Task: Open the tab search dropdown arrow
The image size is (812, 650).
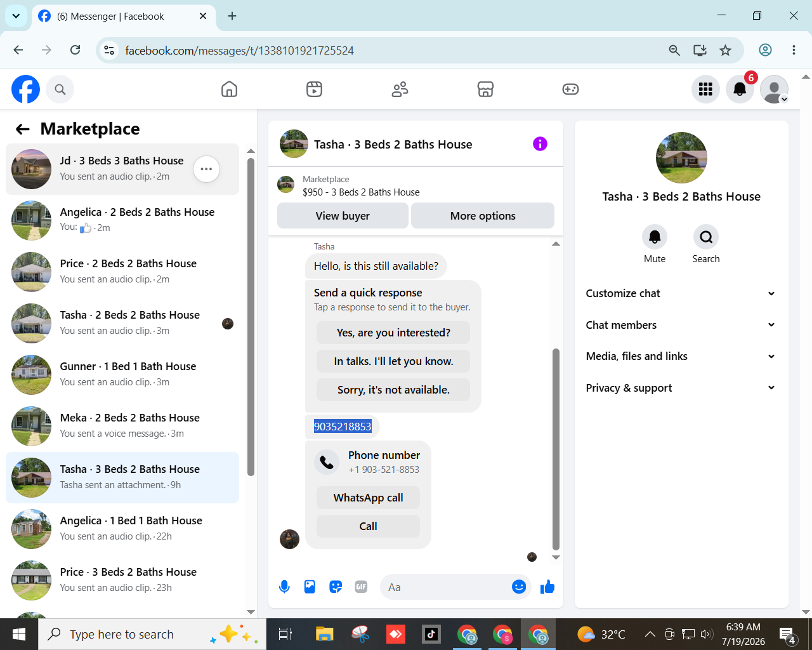Action: click(x=16, y=16)
